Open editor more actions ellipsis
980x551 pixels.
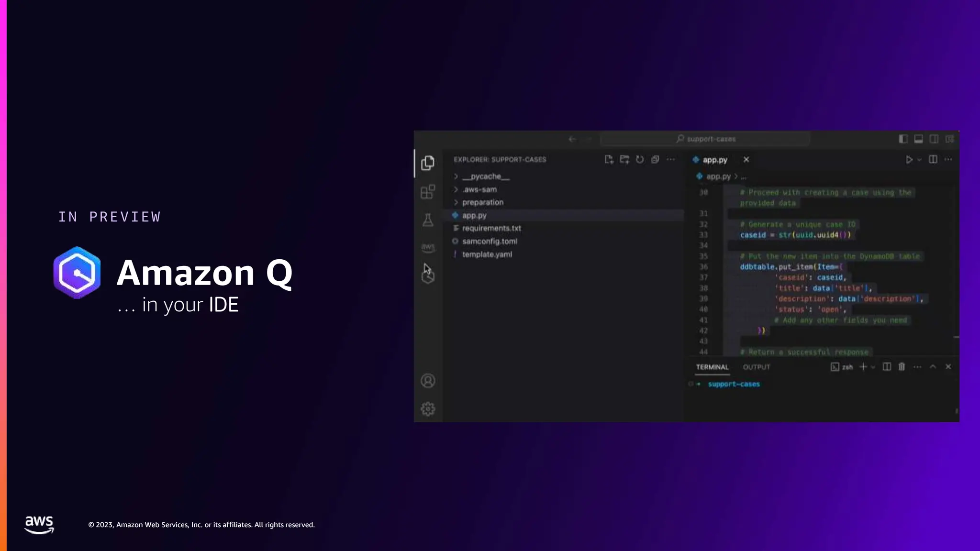click(x=948, y=160)
